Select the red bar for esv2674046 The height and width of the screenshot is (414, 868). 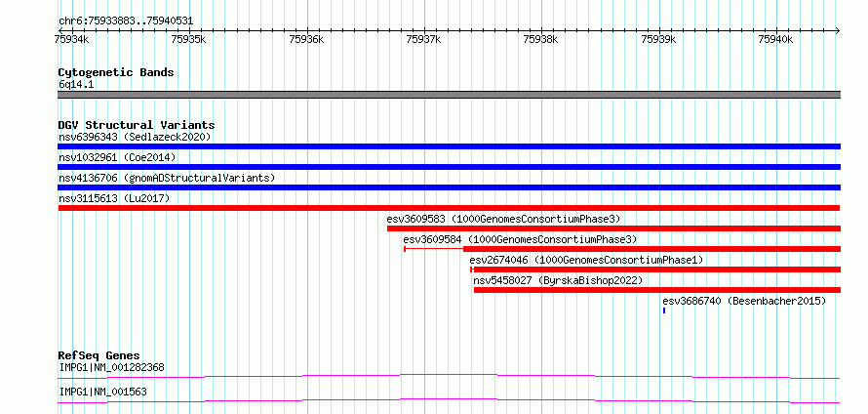[655, 269]
